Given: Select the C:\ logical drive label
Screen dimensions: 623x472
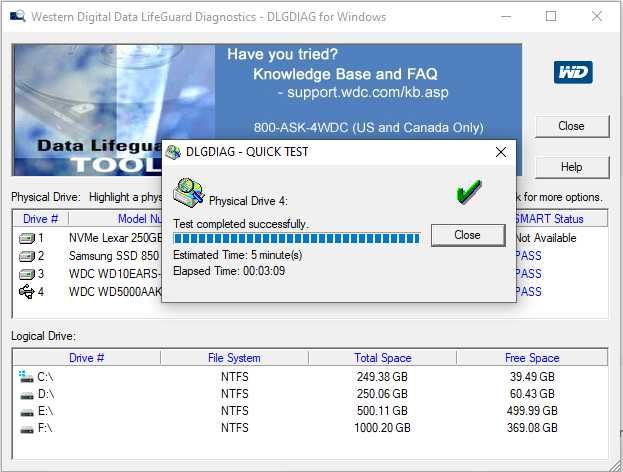Looking at the screenshot, I should pos(45,377).
